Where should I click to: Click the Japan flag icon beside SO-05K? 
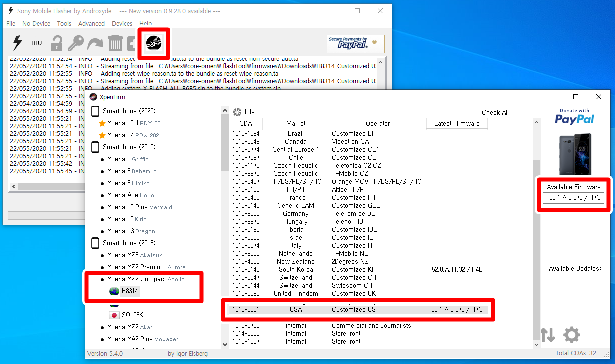tap(114, 315)
